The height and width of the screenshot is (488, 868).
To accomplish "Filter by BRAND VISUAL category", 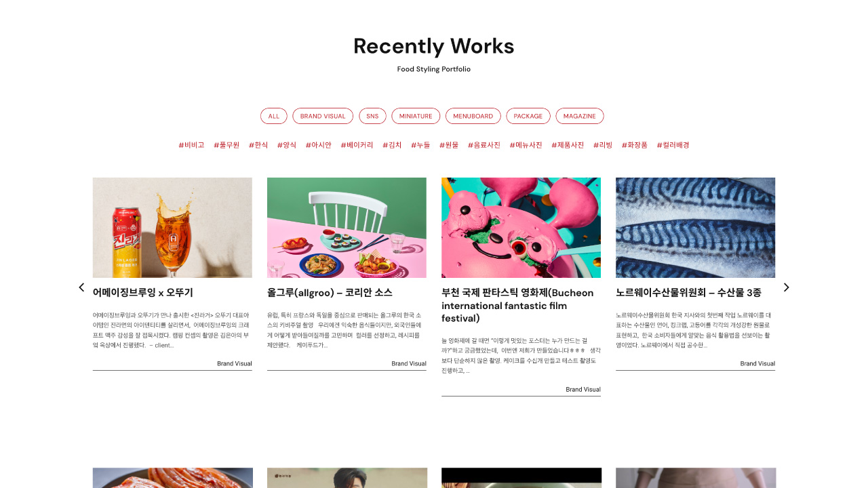I will [323, 116].
